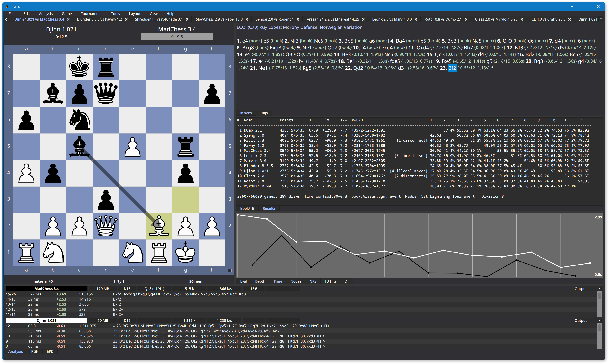This screenshot has width=609, height=364.
Task: Switch to the PGN tab
Action: pyautogui.click(x=35, y=352)
